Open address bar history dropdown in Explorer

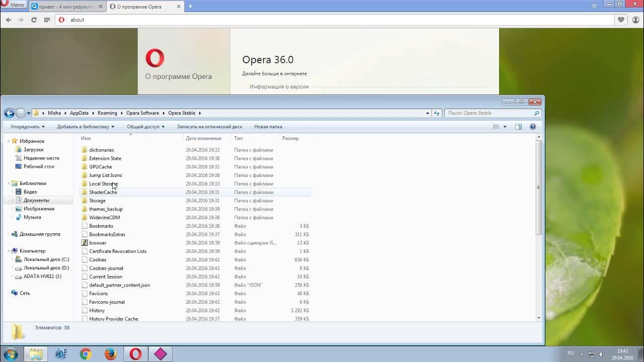coord(428,113)
